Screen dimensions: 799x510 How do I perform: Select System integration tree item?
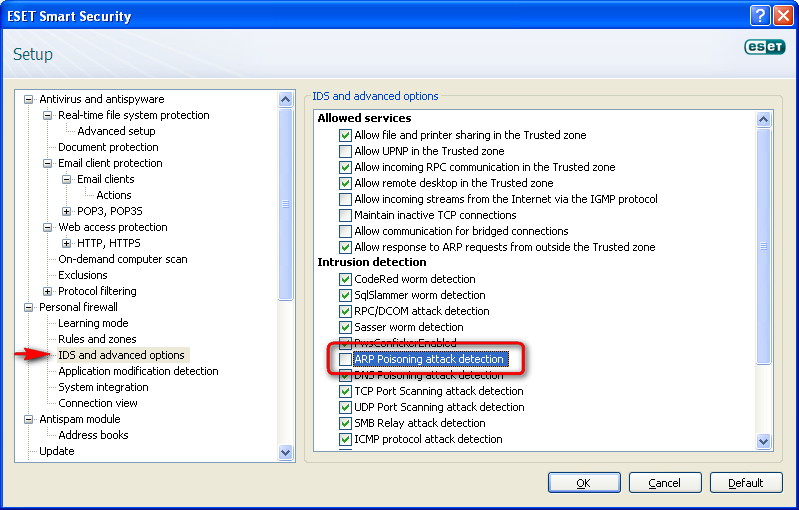click(103, 387)
